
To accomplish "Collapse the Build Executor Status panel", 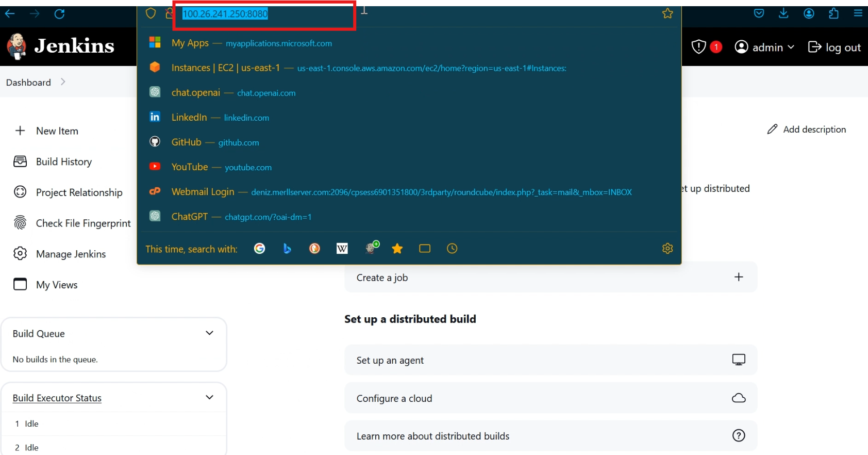I will tap(210, 397).
